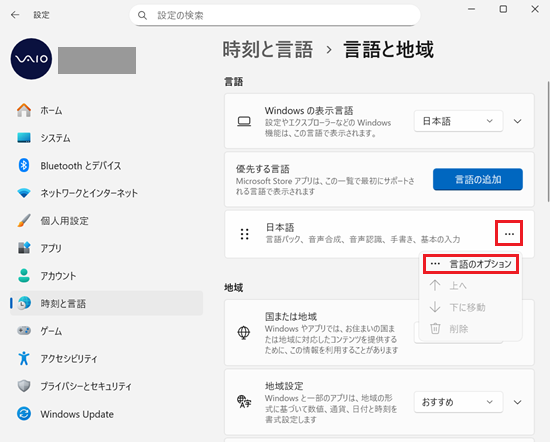Viewport: 550px width, 442px height.
Task: Click the Gaming controller icon
Action: [x=24, y=330]
